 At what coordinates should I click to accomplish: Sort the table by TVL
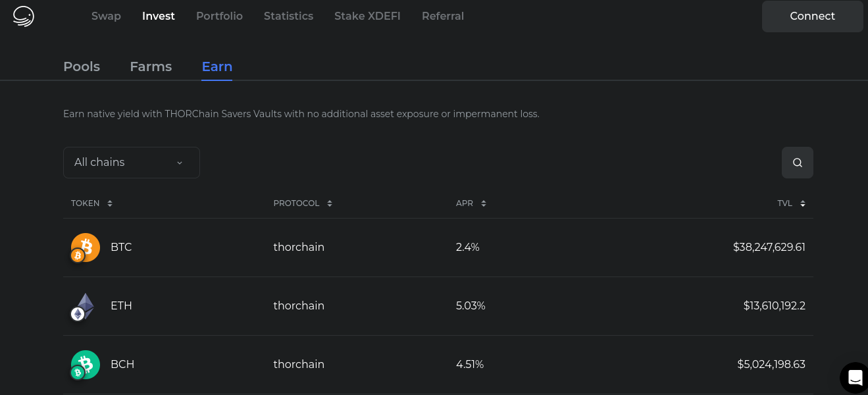coord(803,203)
